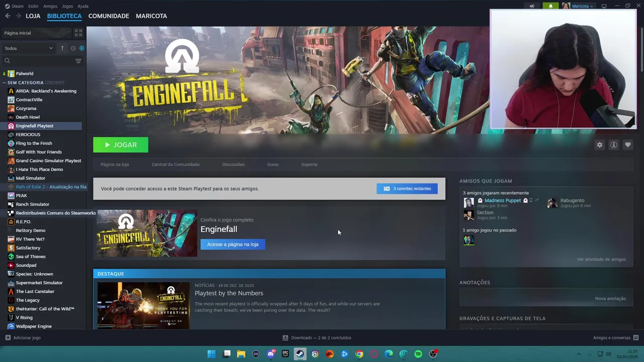Click the Playtest news thumbnail image
The width and height of the screenshot is (644, 362).
click(x=143, y=305)
